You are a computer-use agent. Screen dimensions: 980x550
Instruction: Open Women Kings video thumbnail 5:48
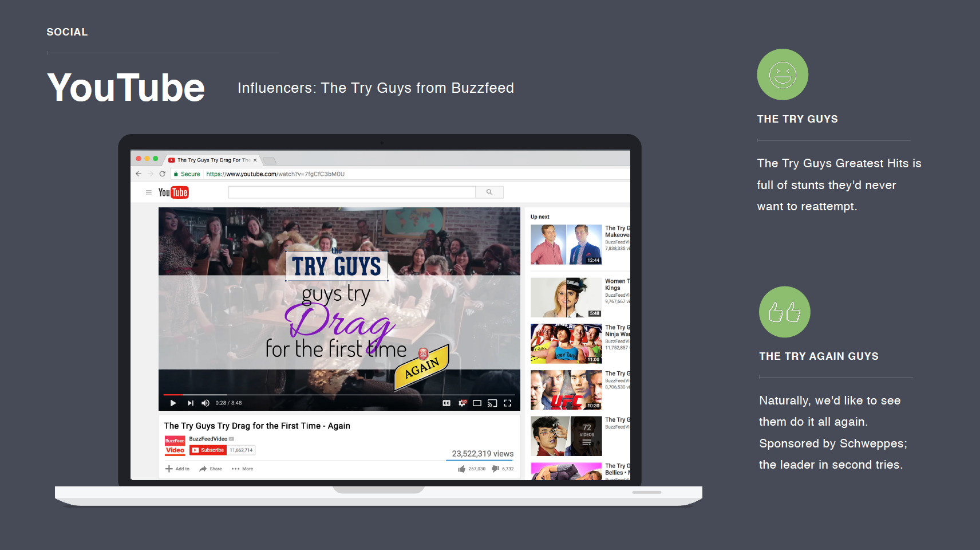point(566,297)
